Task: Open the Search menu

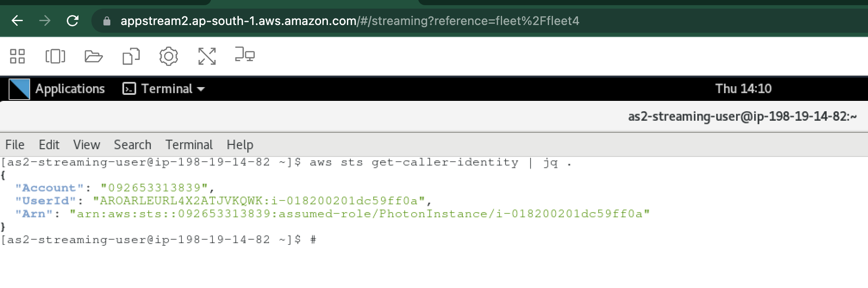Action: tap(132, 145)
